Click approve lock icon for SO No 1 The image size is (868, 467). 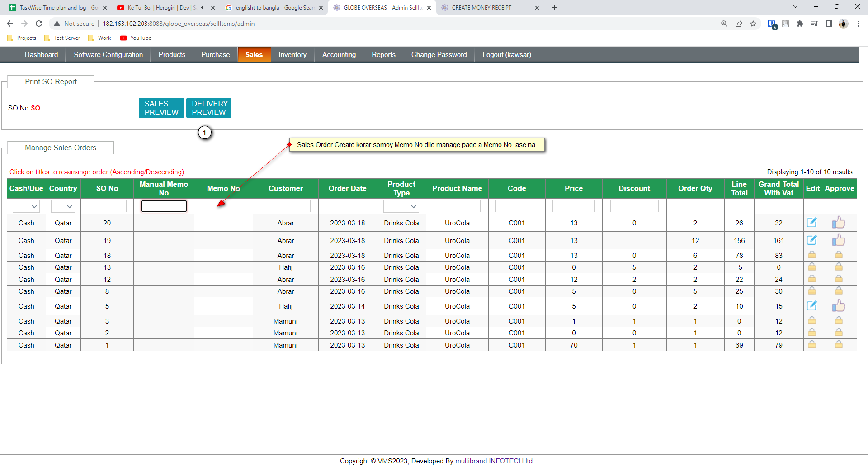pyautogui.click(x=839, y=344)
